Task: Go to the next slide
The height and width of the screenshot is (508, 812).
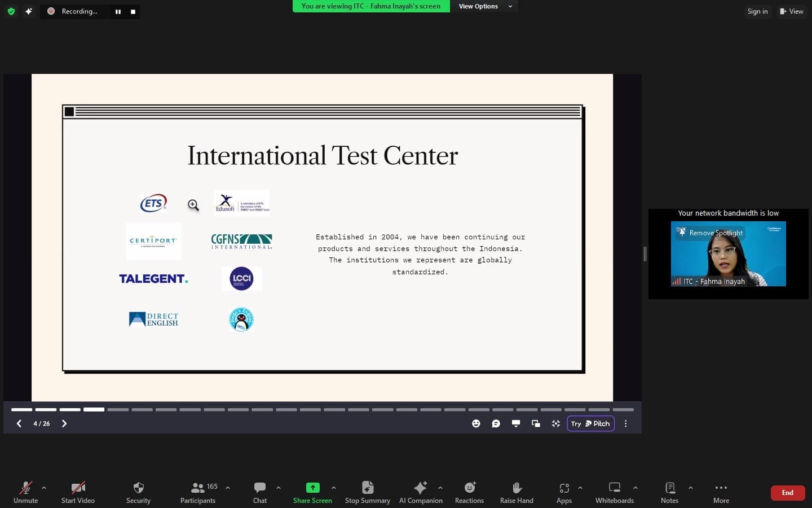Action: (x=64, y=423)
